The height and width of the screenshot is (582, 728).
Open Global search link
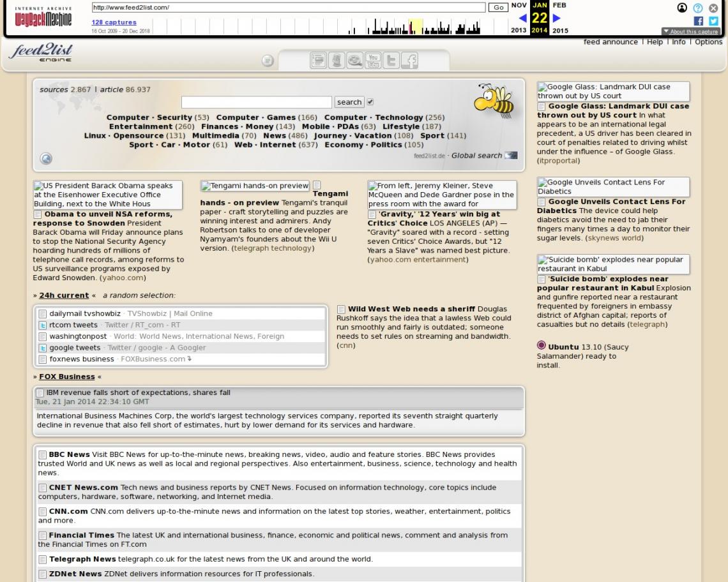[x=477, y=156]
